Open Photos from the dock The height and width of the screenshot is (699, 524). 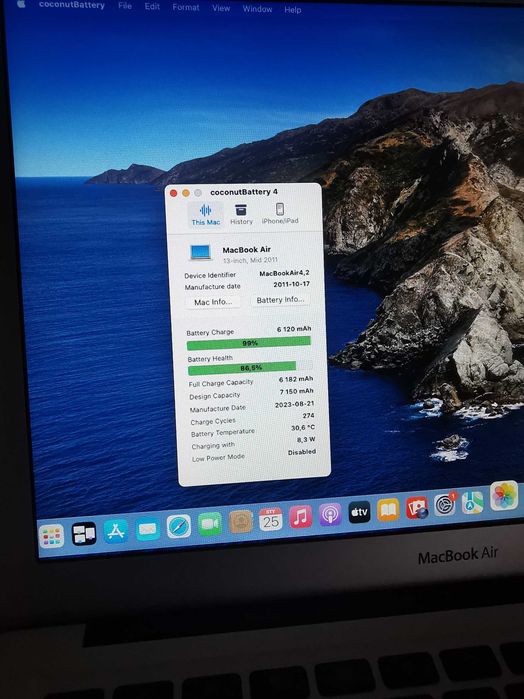tap(504, 496)
